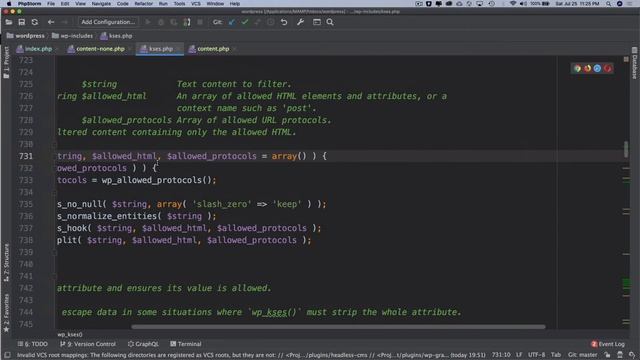Collapse code fold at line 730
This screenshot has width=640, height=360.
(x=54, y=144)
